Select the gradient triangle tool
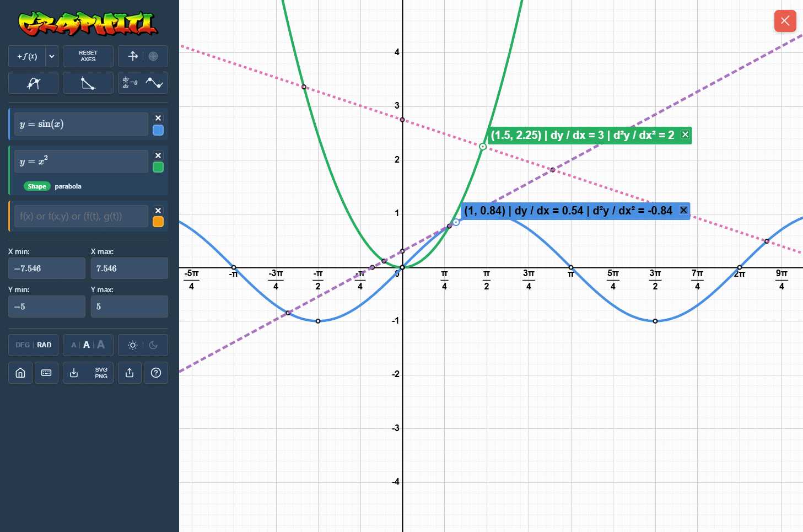 pos(88,83)
